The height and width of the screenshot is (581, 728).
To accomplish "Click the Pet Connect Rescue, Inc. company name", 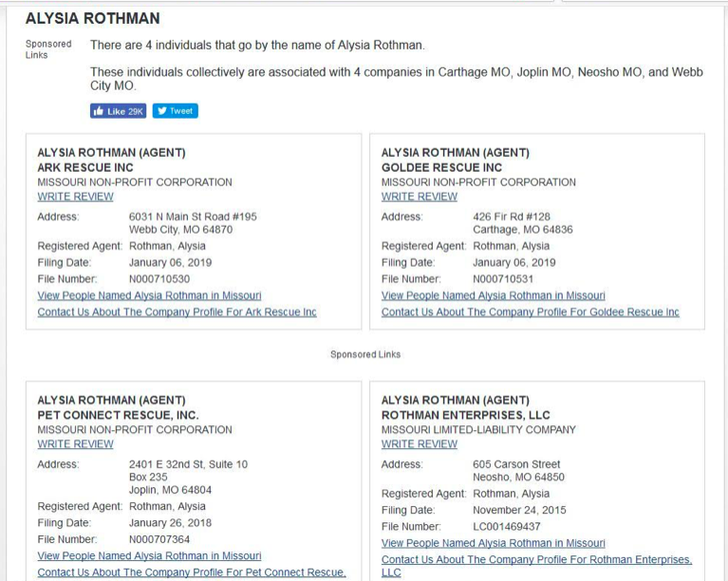I will (118, 415).
